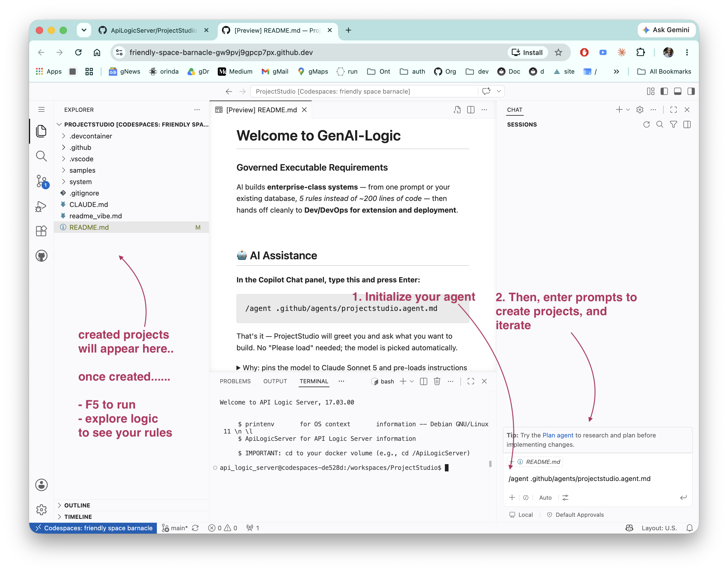This screenshot has height=572, width=728.
Task: Bookmark this page with the star
Action: [x=558, y=52]
